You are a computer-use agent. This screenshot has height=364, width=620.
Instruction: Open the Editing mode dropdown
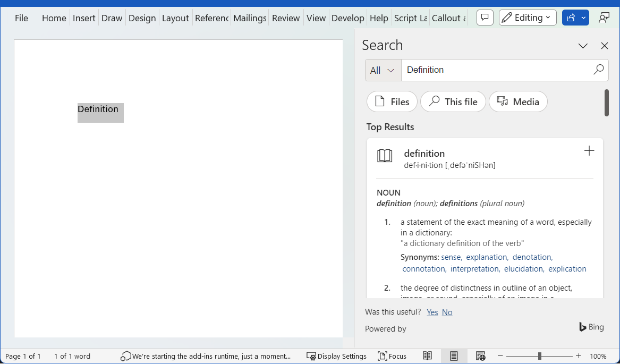[528, 18]
